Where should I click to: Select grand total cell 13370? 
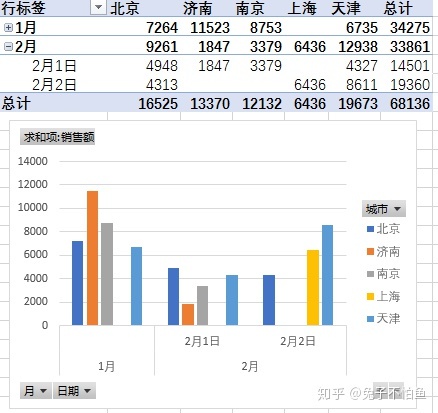coord(210,104)
